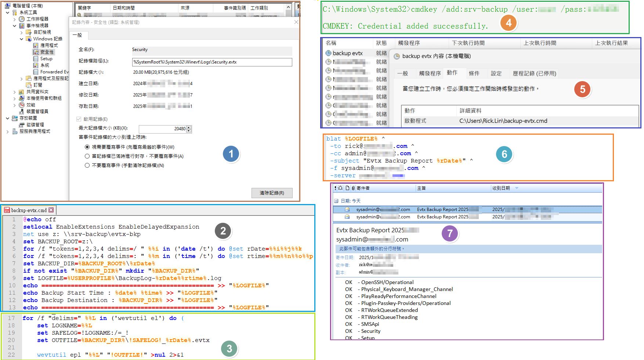Click the 本機使用者和群組 users icon
The image size is (644, 360).
click(x=22, y=98)
